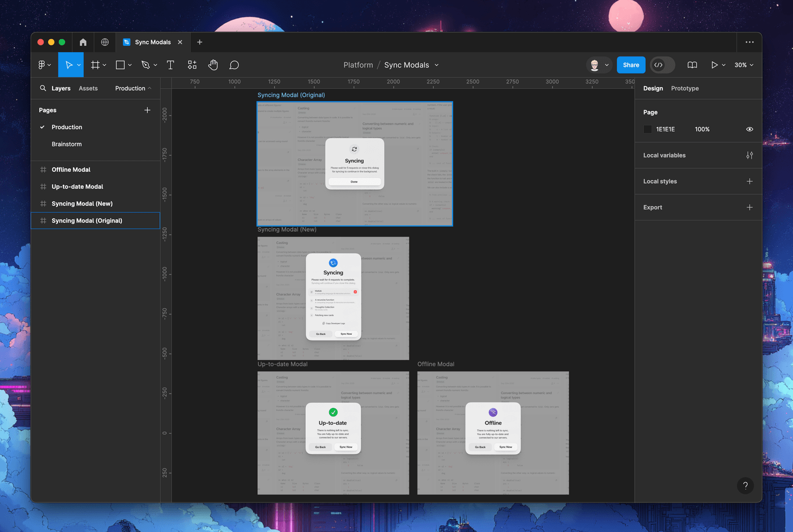This screenshot has height=532, width=793.
Task: Select the 1E1E1E page color swatch
Action: tap(647, 129)
